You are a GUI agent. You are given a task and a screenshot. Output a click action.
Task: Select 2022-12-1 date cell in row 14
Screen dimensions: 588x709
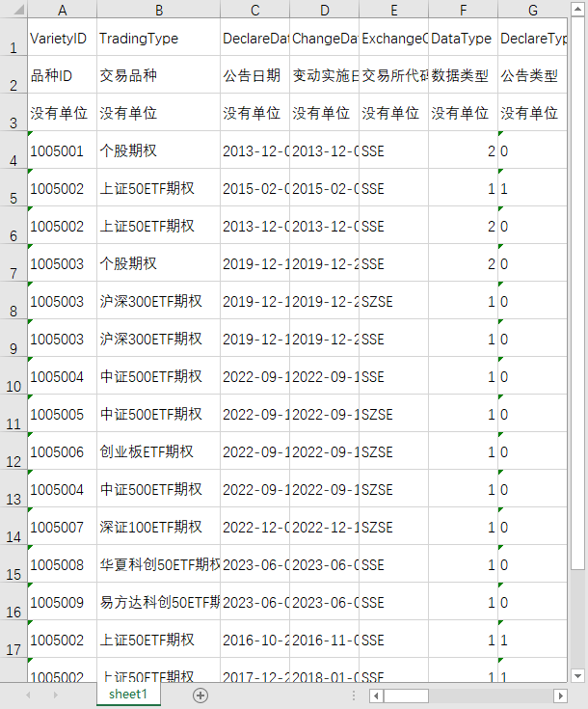pyautogui.click(x=325, y=527)
